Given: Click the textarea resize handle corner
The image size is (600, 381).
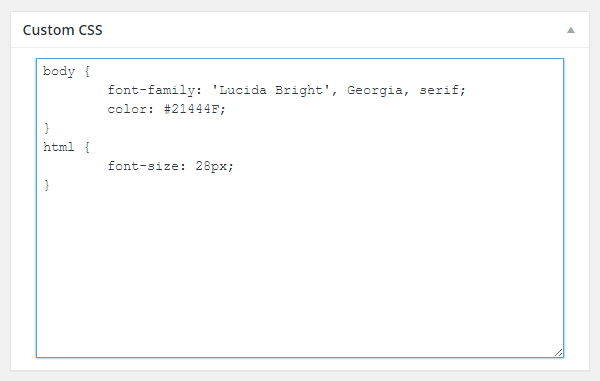Looking at the screenshot, I should coord(558,353).
